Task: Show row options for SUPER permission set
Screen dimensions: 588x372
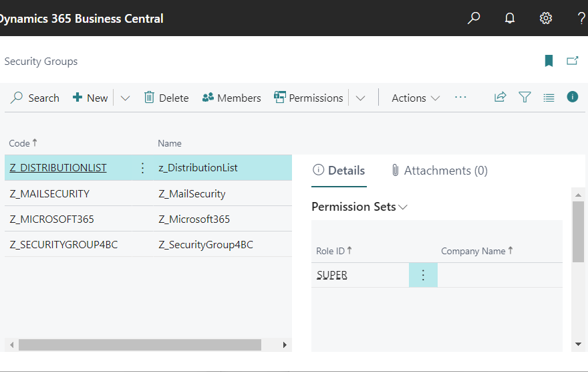Action: (423, 275)
